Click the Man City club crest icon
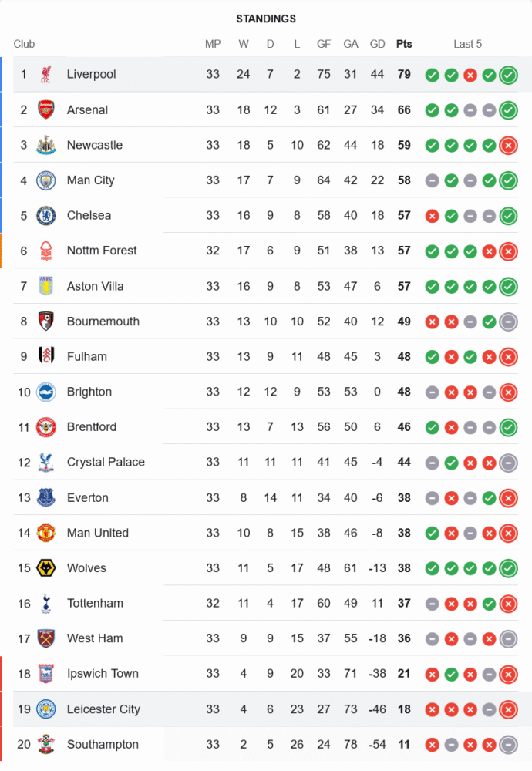 coord(46,180)
